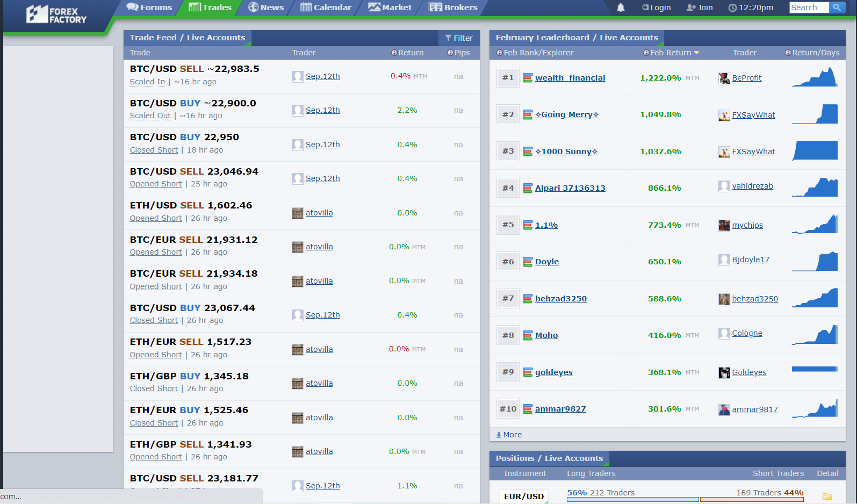
Task: Click the info icon beside Pips header
Action: pos(450,53)
